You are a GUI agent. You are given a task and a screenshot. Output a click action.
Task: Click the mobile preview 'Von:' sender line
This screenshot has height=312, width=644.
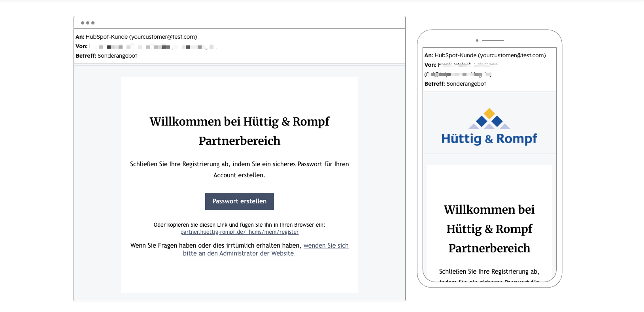tap(461, 69)
